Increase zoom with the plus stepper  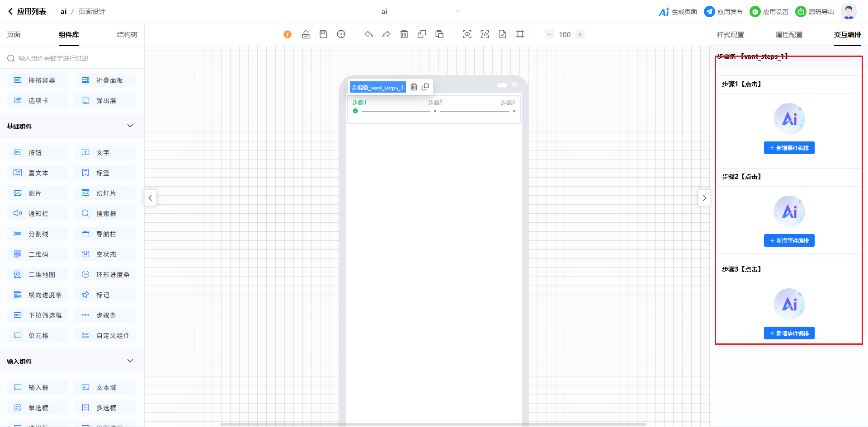click(580, 34)
